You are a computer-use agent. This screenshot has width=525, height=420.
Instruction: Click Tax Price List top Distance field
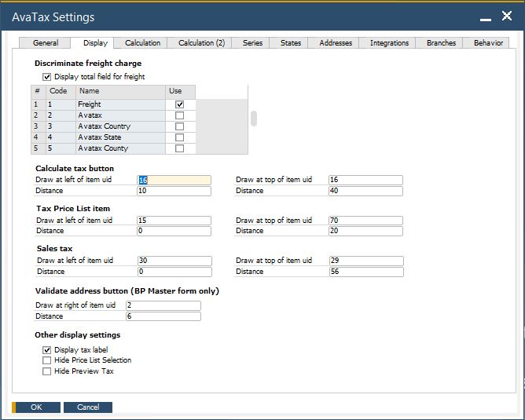[366, 231]
